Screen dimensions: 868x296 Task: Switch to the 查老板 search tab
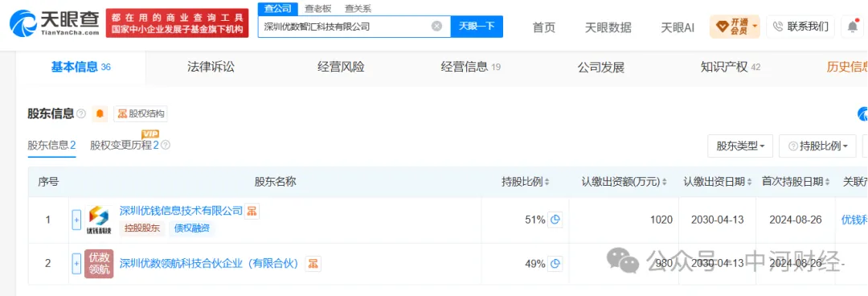point(317,8)
